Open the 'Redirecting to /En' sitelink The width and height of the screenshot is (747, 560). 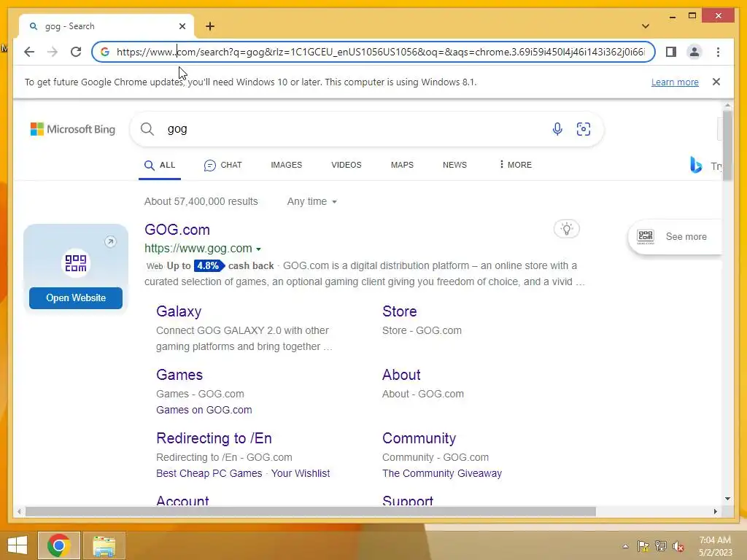coord(214,438)
